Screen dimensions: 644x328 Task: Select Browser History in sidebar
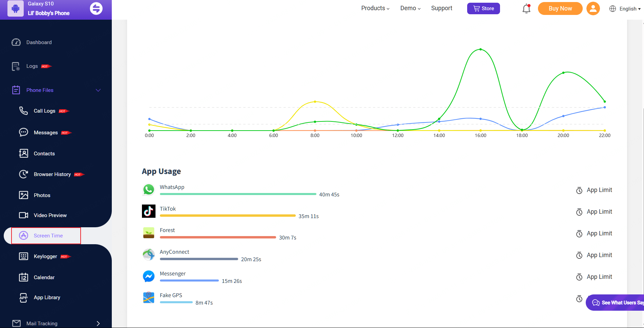click(x=52, y=174)
